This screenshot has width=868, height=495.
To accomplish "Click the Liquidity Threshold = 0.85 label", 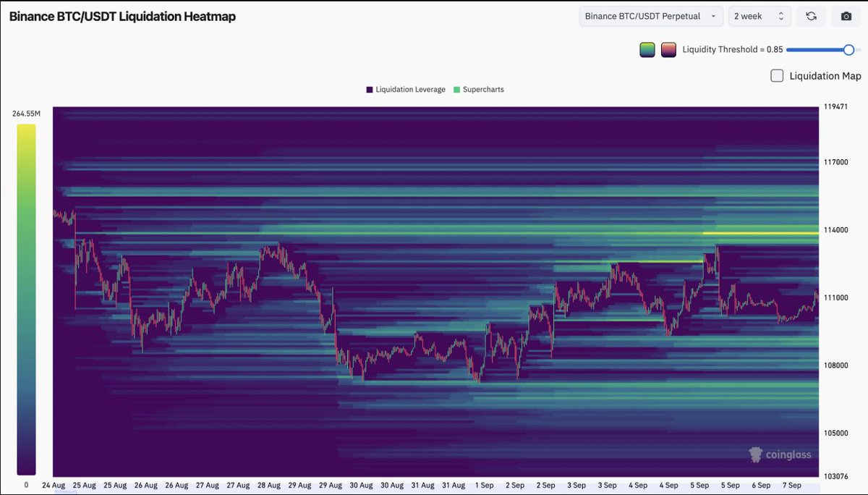I will (x=732, y=50).
